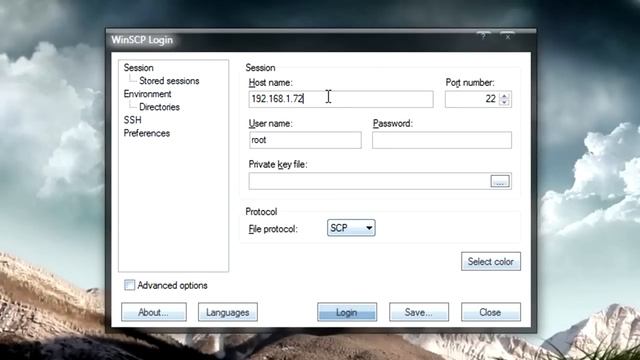Click the Password input field
The image size is (640, 360).
[x=442, y=140]
